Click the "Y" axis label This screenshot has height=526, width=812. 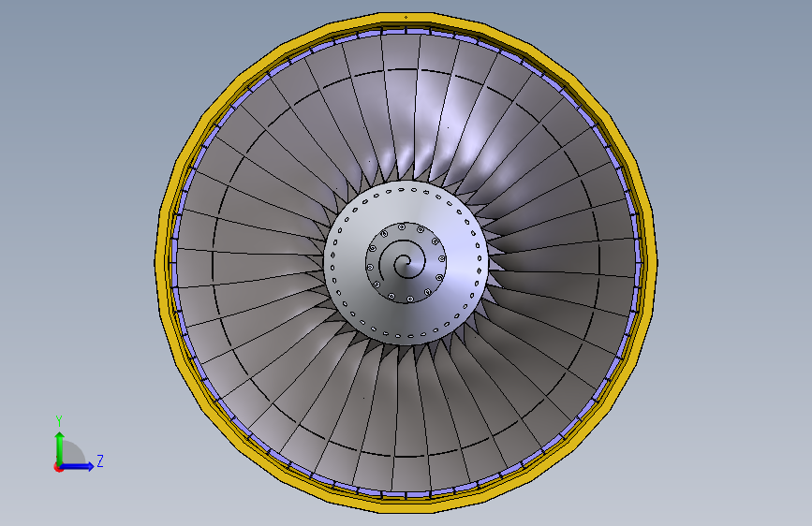(59, 421)
